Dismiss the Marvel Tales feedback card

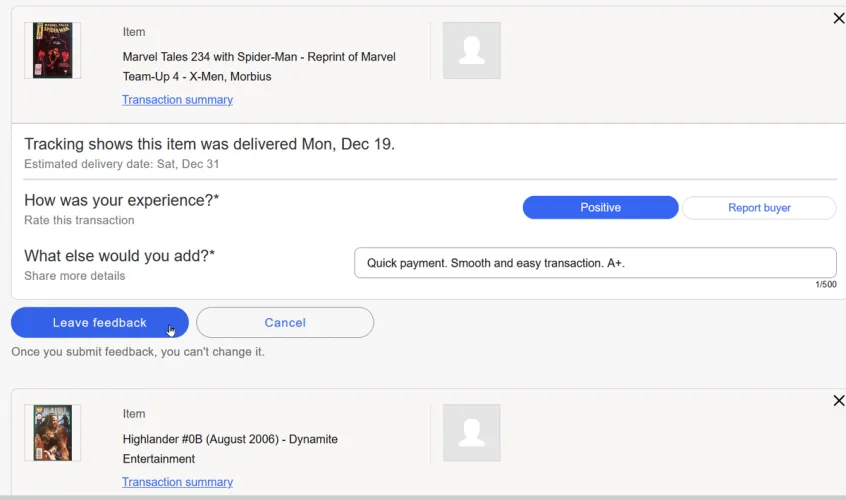(x=838, y=18)
